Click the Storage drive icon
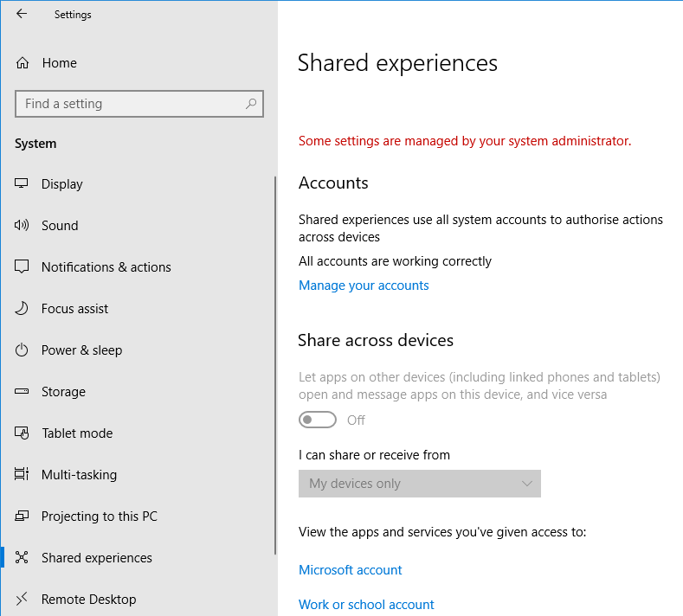This screenshot has width=683, height=616. pos(22,391)
